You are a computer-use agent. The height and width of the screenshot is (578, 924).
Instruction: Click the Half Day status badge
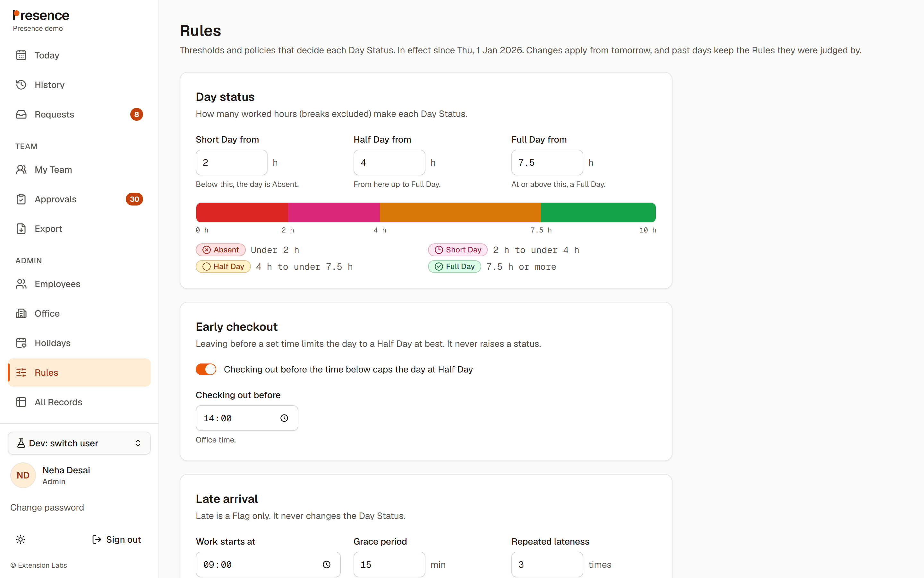click(223, 267)
